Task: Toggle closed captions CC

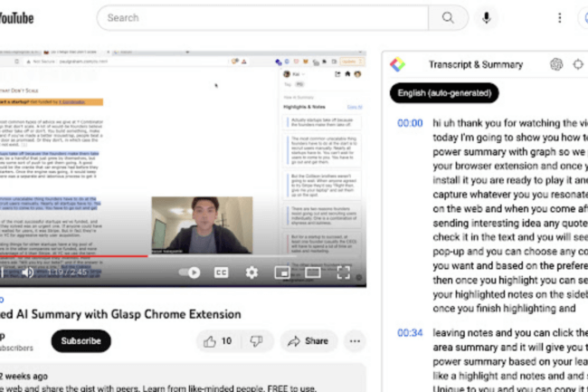Action: coord(221,272)
